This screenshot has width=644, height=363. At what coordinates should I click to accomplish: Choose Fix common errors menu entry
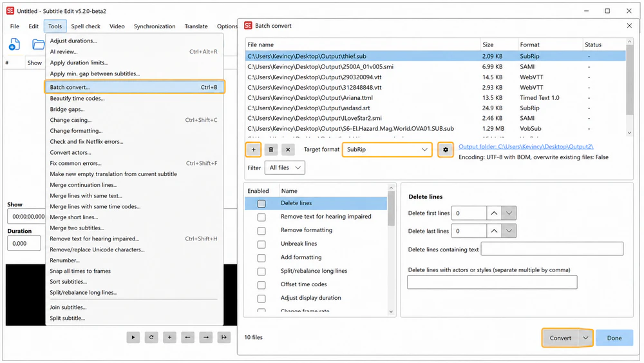pyautogui.click(x=135, y=163)
